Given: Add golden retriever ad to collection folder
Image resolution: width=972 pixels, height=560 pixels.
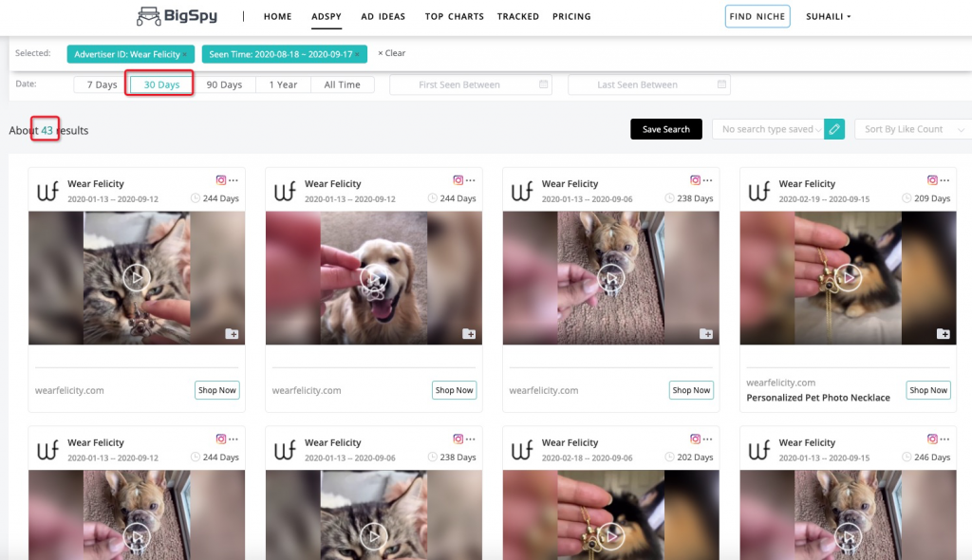Looking at the screenshot, I should tap(469, 334).
